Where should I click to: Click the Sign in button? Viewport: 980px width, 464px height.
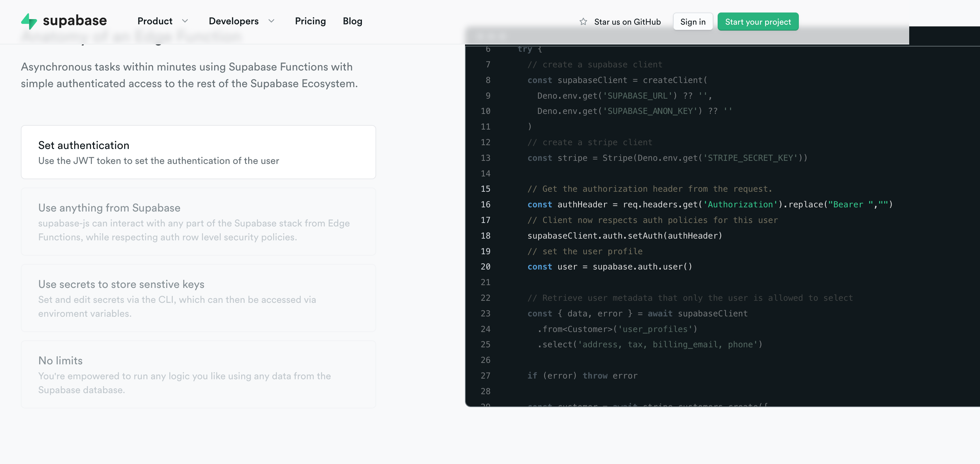(x=692, y=21)
